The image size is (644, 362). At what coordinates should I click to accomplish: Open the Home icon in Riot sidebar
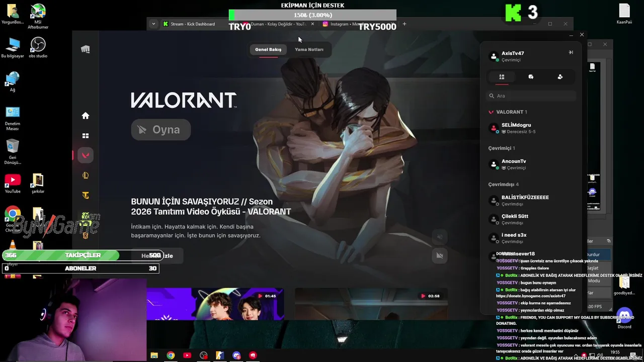[x=86, y=116]
